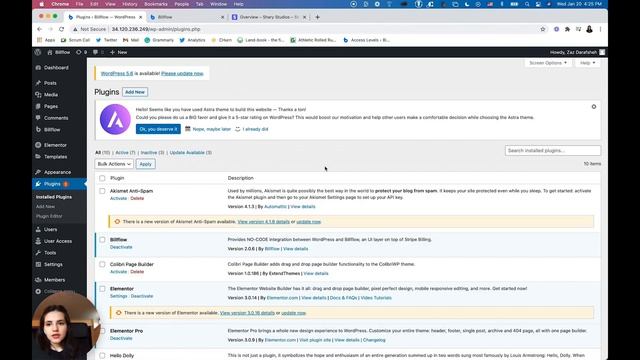
Task: Click the I already did link
Action: click(255, 129)
